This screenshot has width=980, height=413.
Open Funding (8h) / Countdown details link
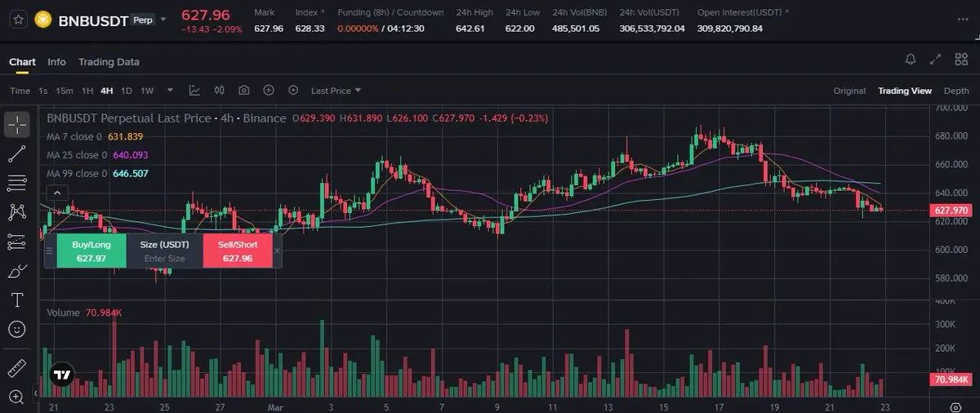391,12
